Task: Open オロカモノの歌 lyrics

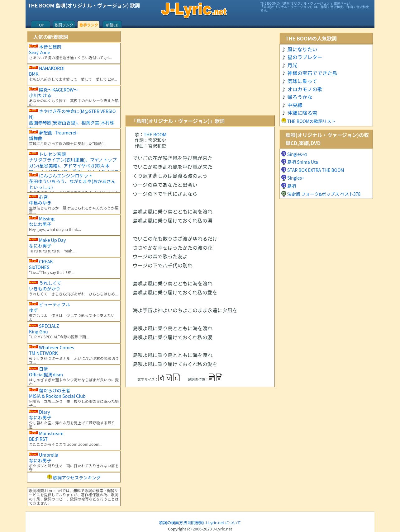Action: pos(305,89)
